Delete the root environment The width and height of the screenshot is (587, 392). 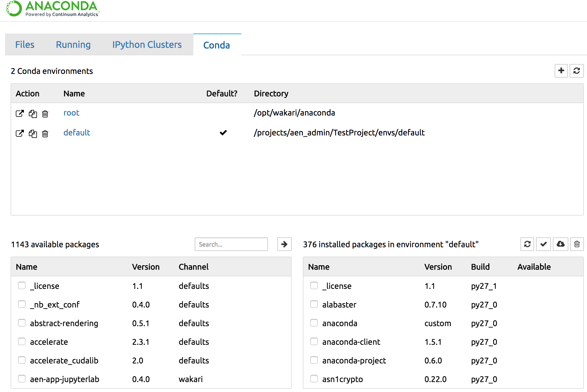[x=45, y=114]
